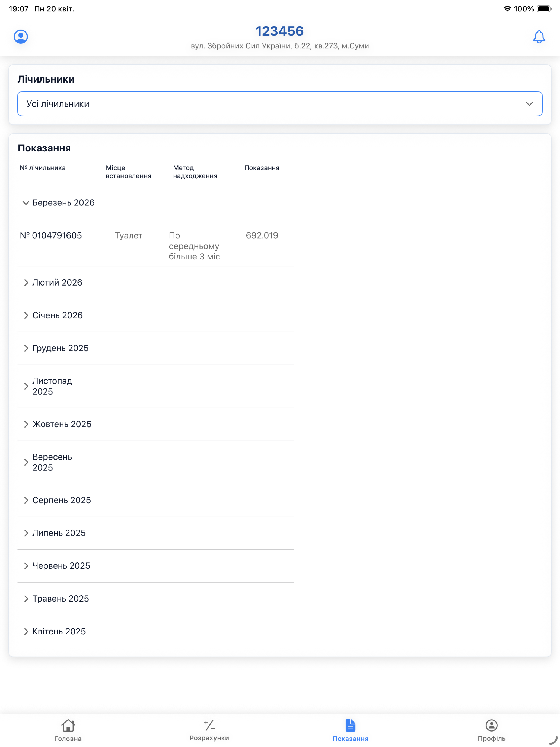Screen dimensions: 560x747
Task: Go to Головна home tab
Action: pos(68,730)
